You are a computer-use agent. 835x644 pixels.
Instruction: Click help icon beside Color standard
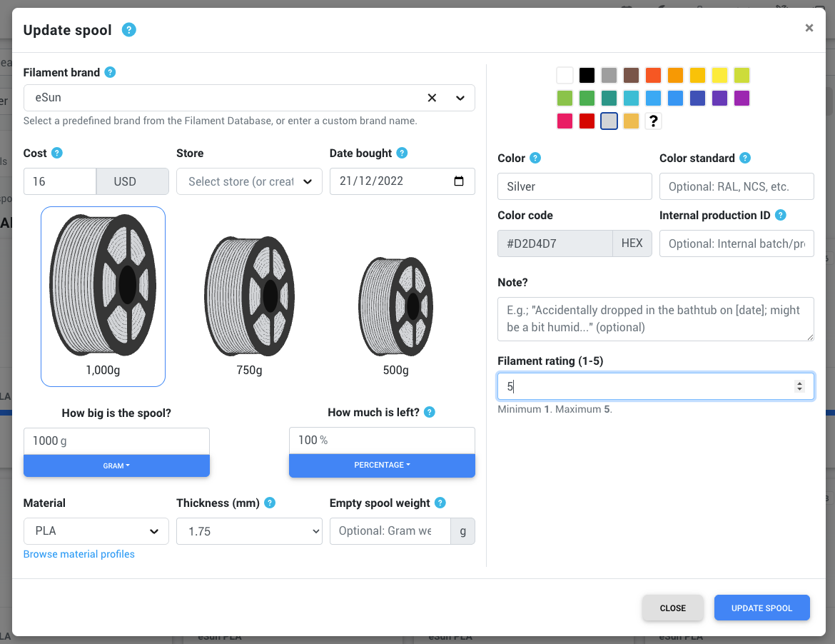(746, 158)
